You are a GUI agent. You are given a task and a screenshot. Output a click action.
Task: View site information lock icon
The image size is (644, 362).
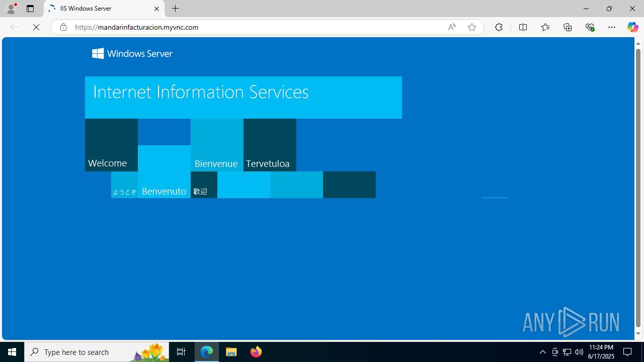pos(63,27)
